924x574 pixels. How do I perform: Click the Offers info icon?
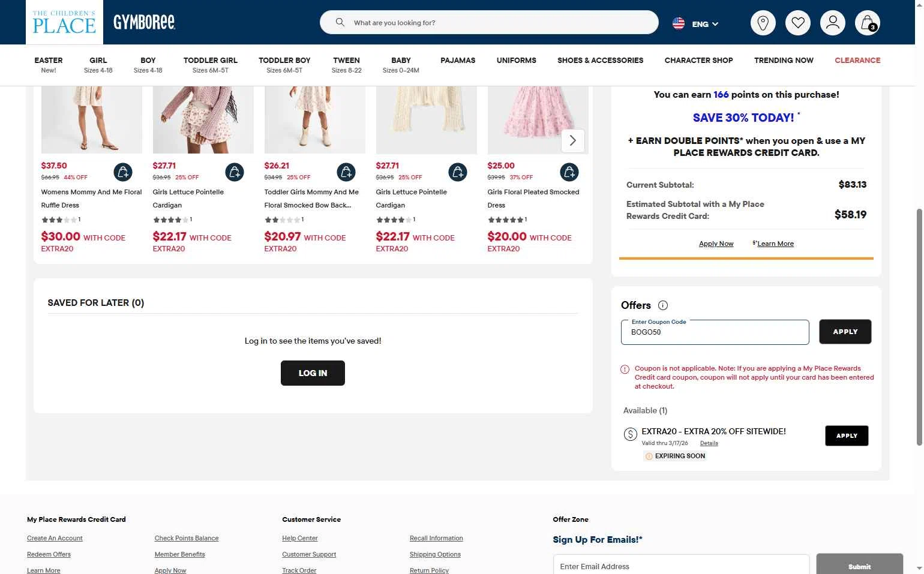point(663,305)
